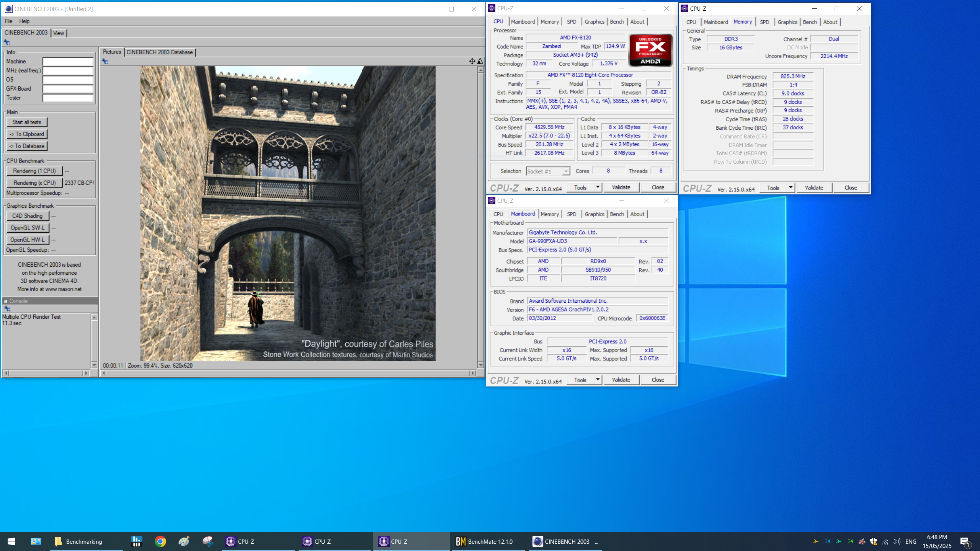
Task: Select the four-arrow move icon above the render
Action: [472, 61]
